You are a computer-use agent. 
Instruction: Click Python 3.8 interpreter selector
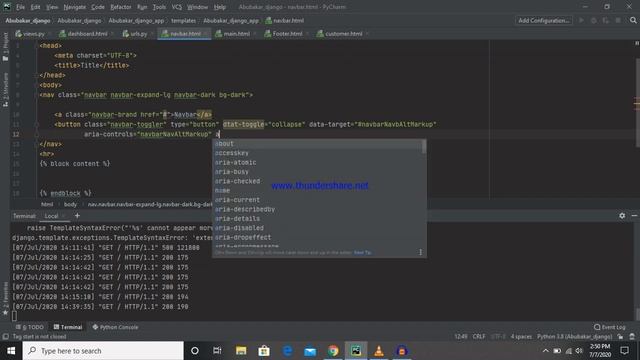[575, 337]
